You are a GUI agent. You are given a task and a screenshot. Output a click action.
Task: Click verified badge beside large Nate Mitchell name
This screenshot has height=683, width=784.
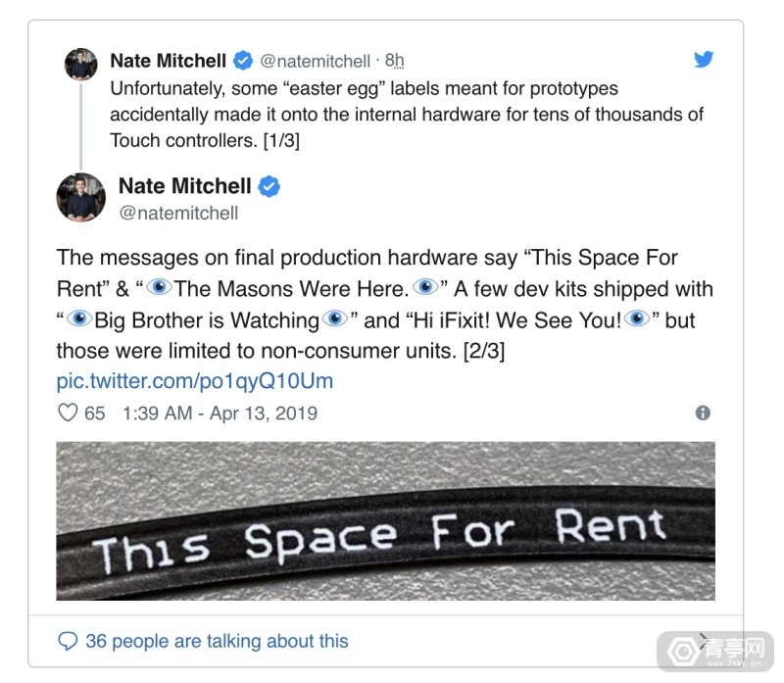point(269,186)
